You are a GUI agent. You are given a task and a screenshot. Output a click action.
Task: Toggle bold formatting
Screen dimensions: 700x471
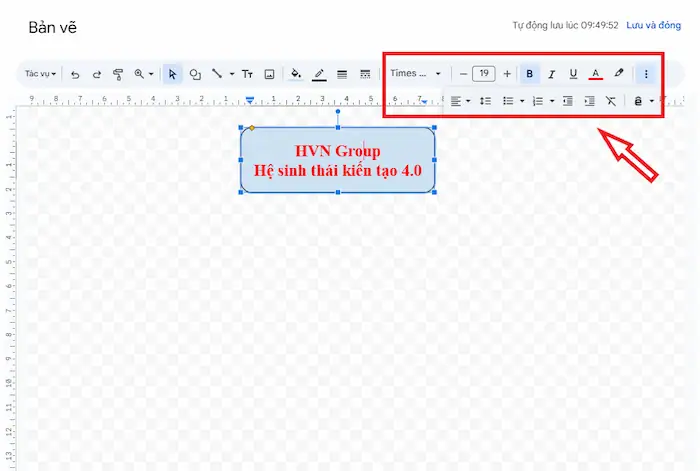point(529,74)
